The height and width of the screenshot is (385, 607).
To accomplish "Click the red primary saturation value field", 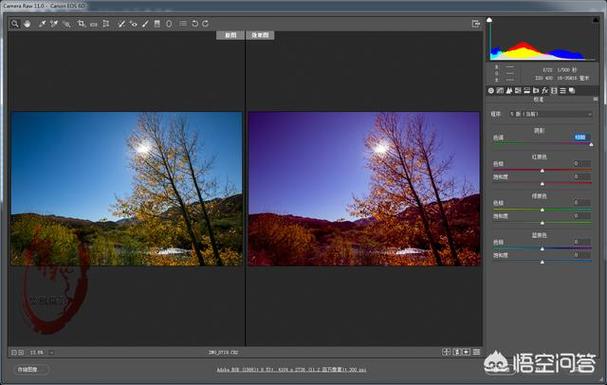I will 582,177.
